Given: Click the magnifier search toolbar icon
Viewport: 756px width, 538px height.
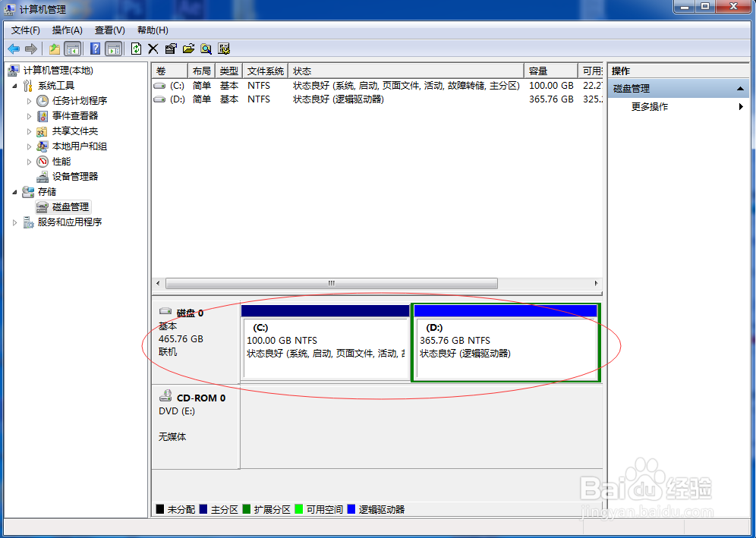Looking at the screenshot, I should tap(206, 49).
